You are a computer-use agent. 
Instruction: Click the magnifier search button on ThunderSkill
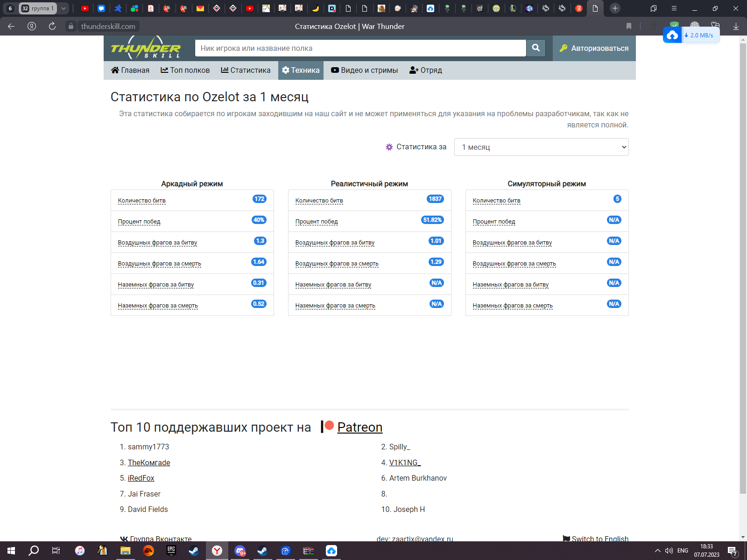536,48
